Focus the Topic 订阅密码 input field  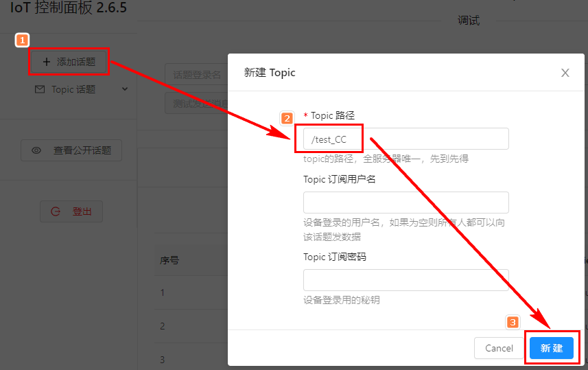click(405, 280)
